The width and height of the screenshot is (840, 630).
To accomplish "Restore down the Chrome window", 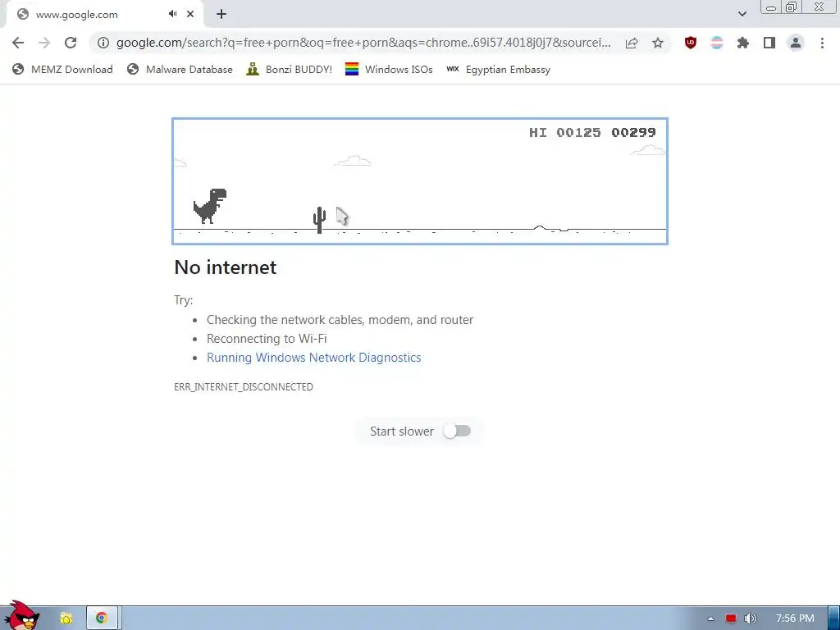I will tap(791, 7).
